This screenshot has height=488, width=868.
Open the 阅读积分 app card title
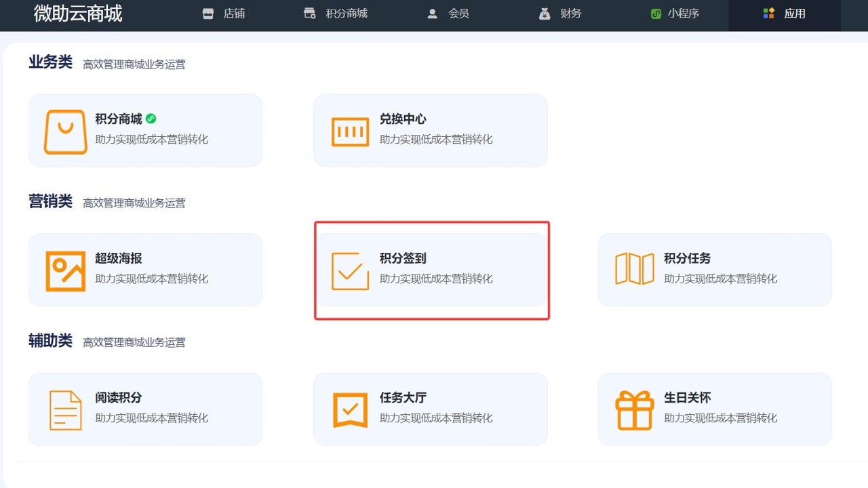[119, 397]
